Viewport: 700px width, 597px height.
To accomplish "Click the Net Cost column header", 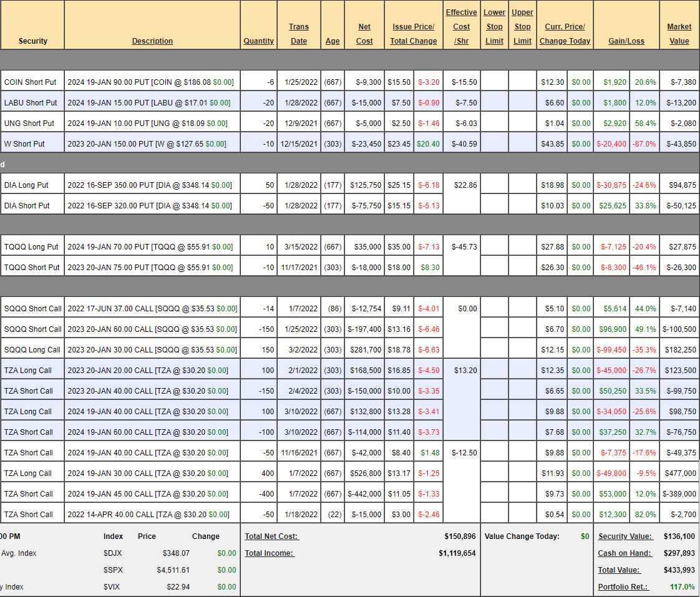I will [x=364, y=34].
